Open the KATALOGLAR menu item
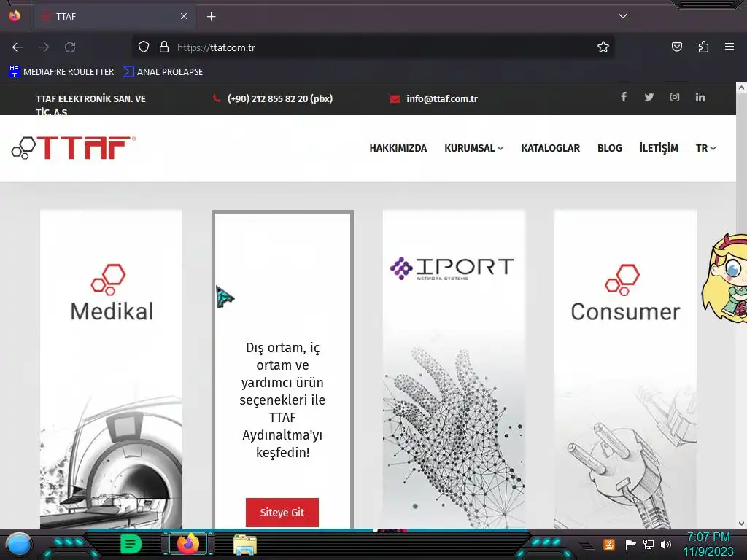Screen dimensions: 747x560 pos(550,148)
